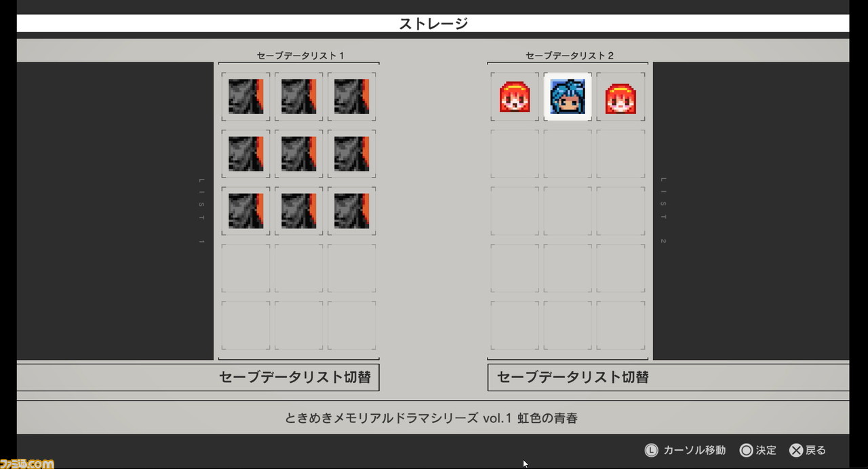
Task: Click left セーブデータリスト切替 button
Action: click(198, 378)
